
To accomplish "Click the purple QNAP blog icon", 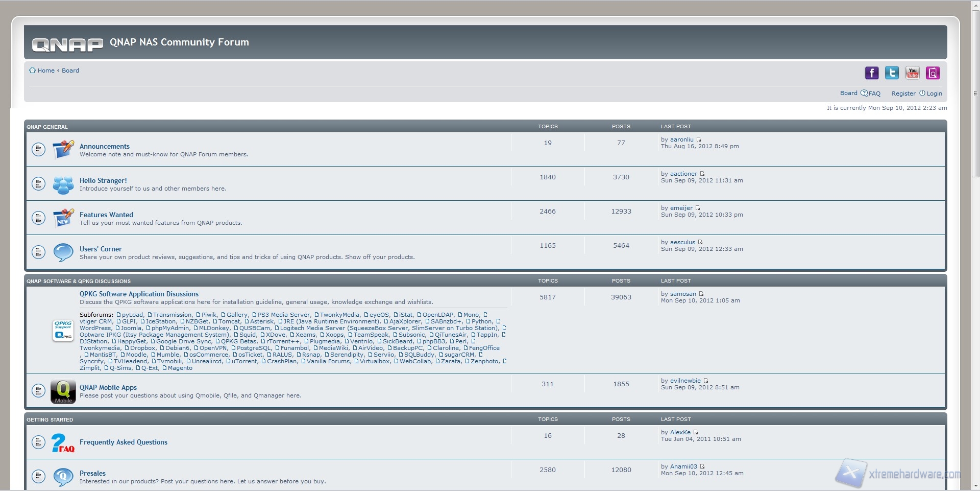I will tap(933, 73).
